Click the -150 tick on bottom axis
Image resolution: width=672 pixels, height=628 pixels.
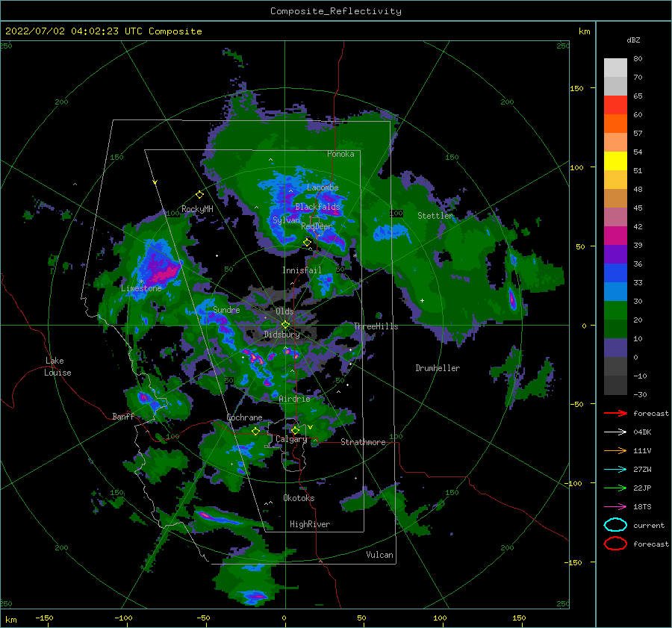(44, 618)
